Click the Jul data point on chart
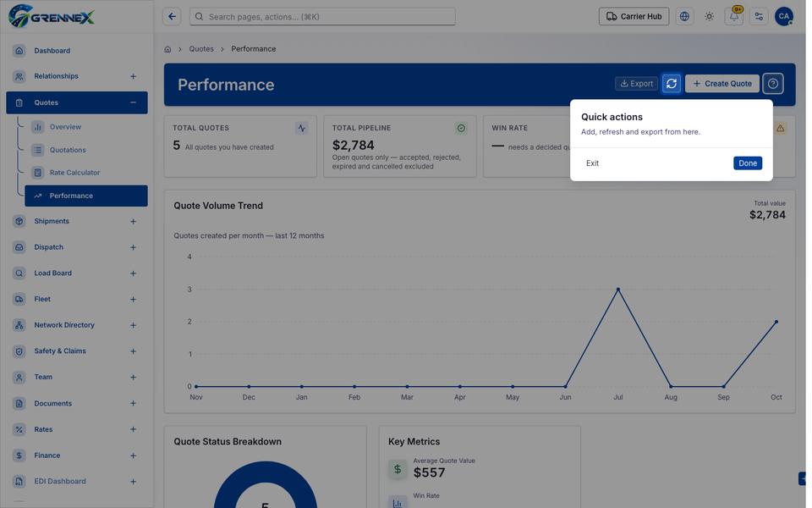The height and width of the screenshot is (508, 812). click(x=618, y=290)
